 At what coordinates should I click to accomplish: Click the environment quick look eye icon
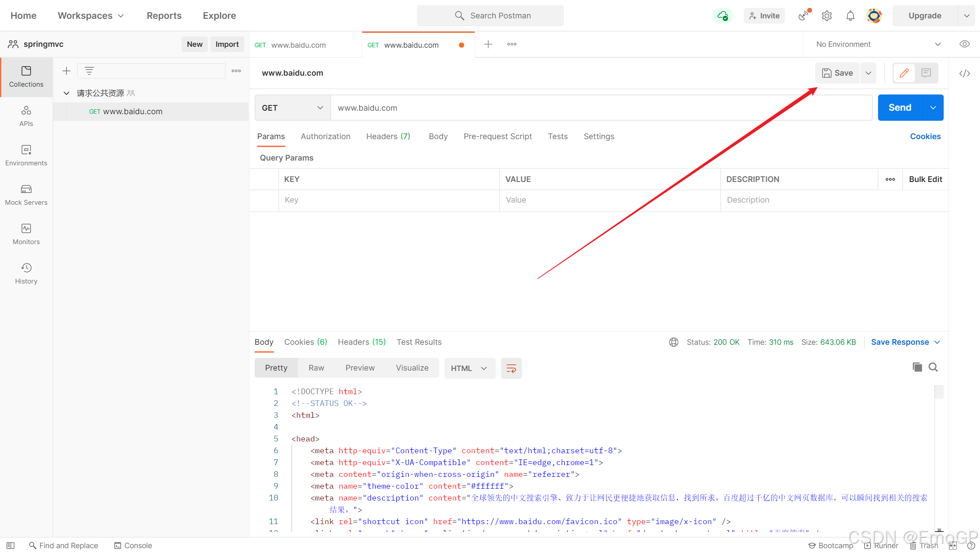click(x=964, y=44)
